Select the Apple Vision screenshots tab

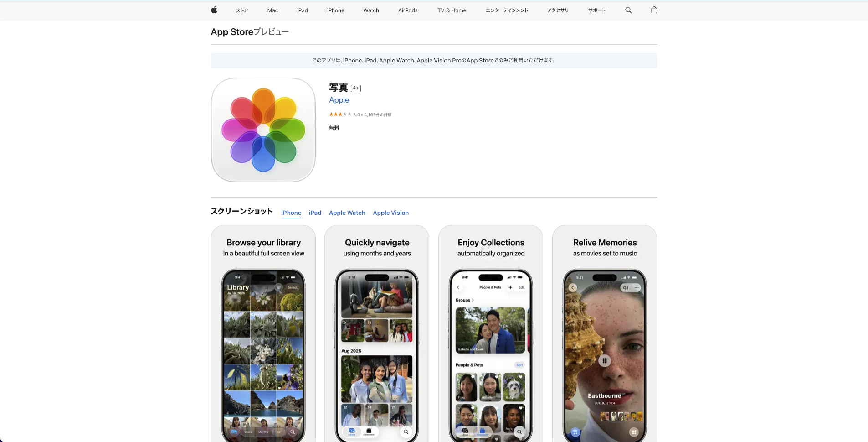tap(390, 213)
